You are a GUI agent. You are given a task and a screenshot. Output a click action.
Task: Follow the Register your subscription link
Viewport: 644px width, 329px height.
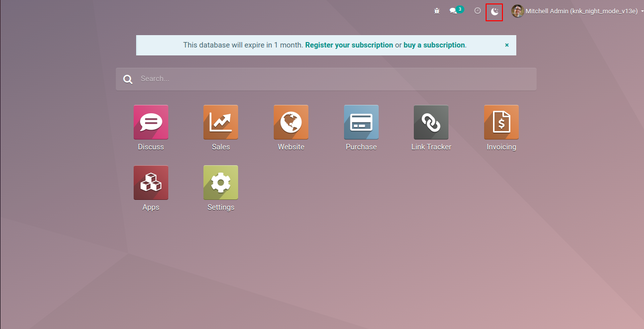click(349, 45)
